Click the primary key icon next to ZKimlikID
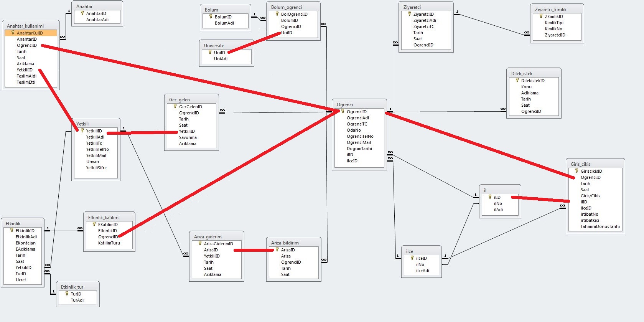Viewport: 644px width, 322px height. (x=541, y=17)
